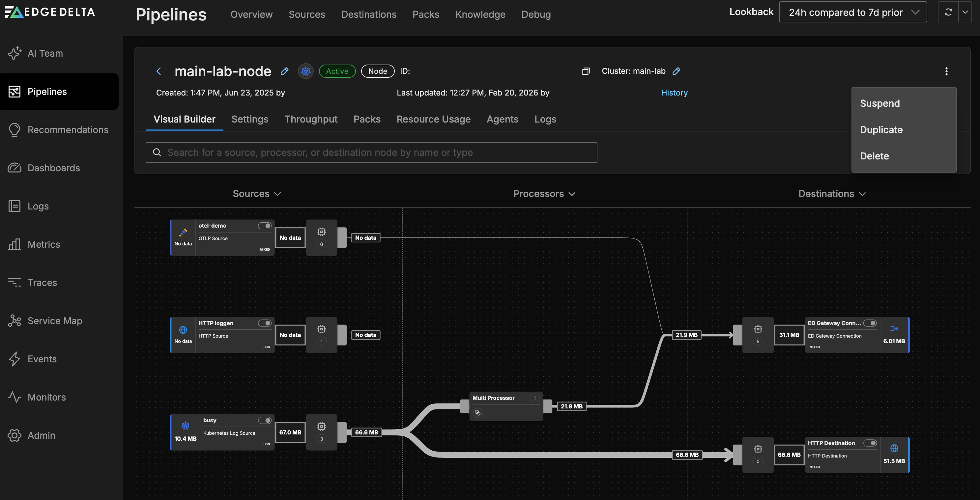
Task: Click processor icon after otel-demo source
Action: click(x=322, y=232)
